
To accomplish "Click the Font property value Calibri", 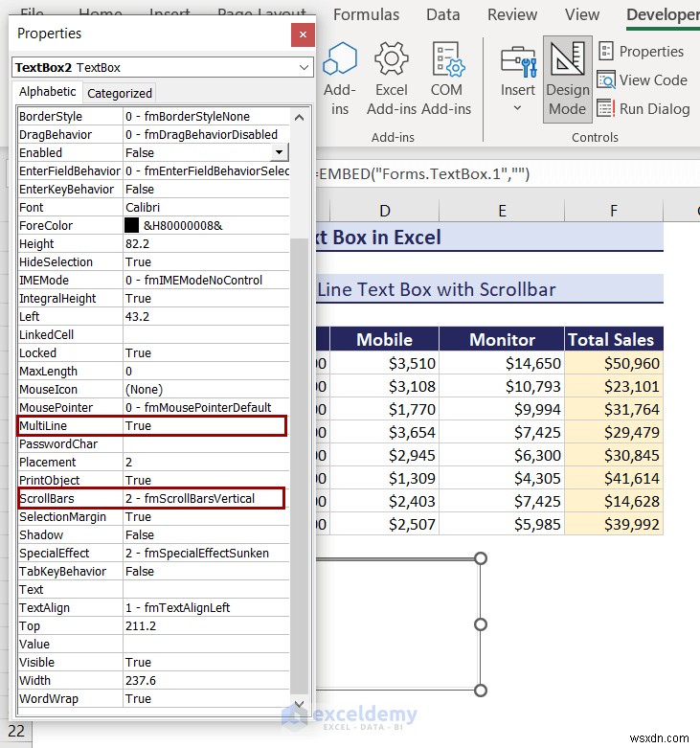I will click(x=206, y=208).
